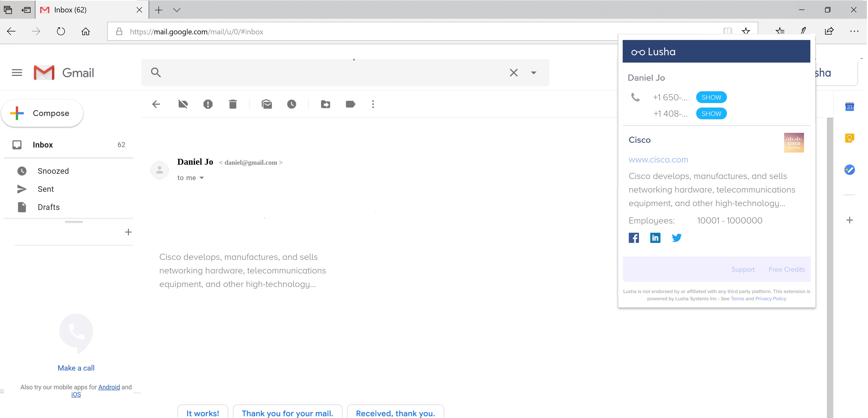
Task: Open the www.cisco.com link in Lusha
Action: point(658,160)
